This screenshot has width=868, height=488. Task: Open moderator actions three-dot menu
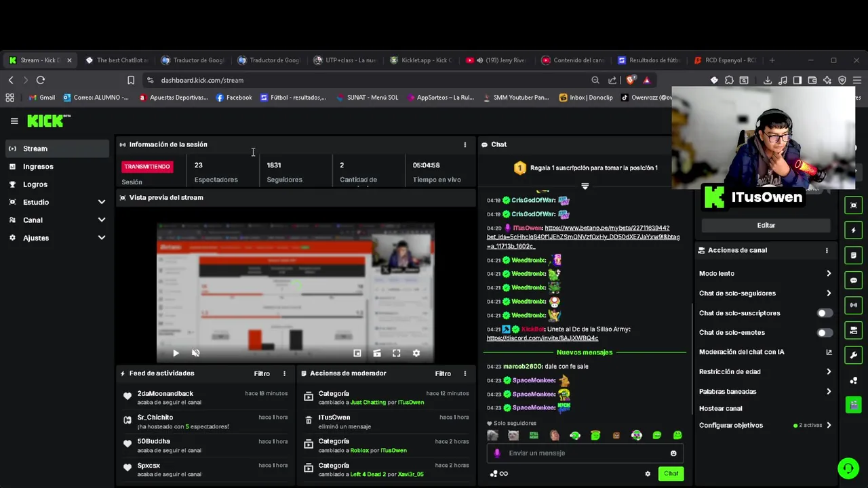[465, 373]
